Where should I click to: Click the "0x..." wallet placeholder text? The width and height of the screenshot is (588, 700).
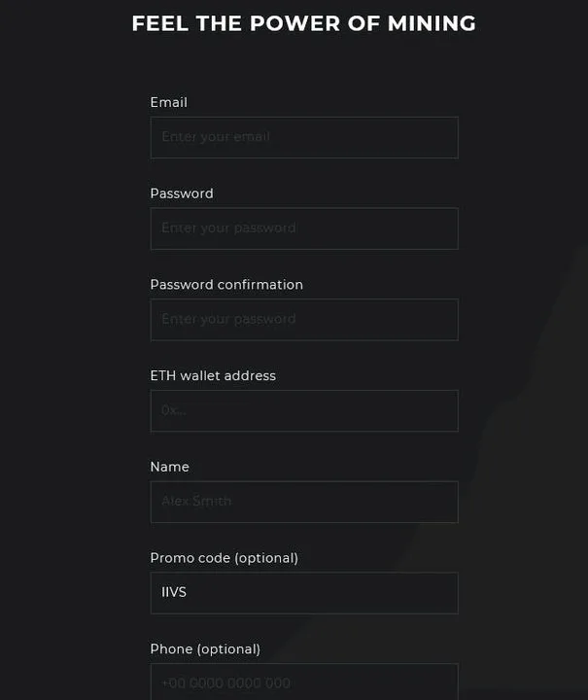point(173,410)
